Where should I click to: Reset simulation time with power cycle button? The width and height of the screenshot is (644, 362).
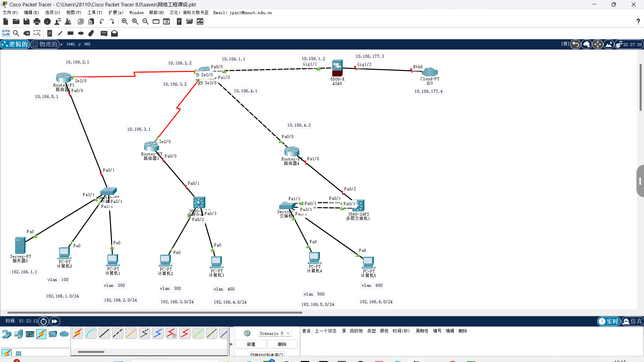44,321
